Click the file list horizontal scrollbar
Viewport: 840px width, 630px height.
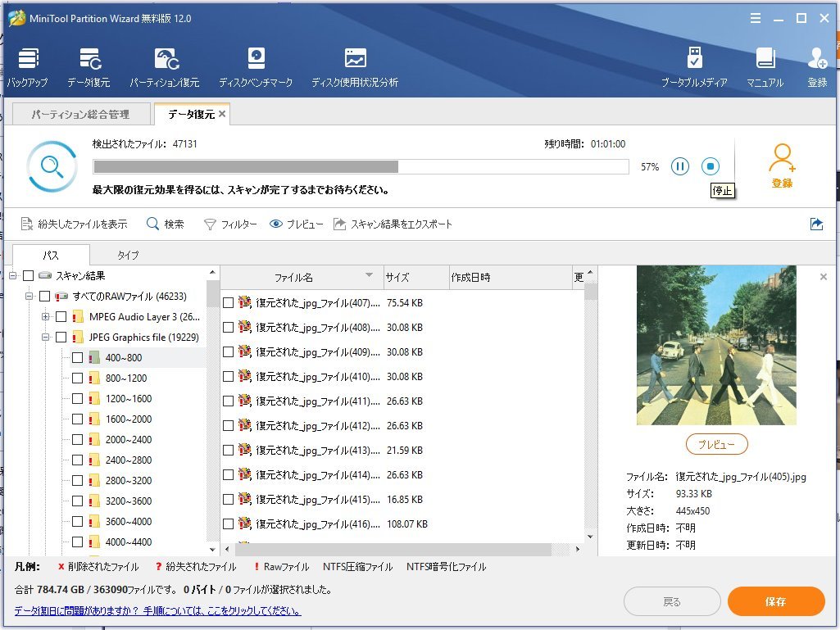(x=393, y=549)
